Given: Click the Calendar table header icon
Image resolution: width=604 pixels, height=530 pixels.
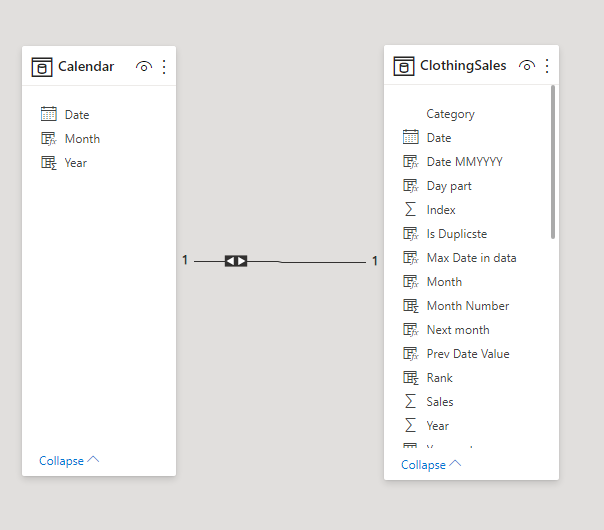Looking at the screenshot, I should tap(42, 67).
